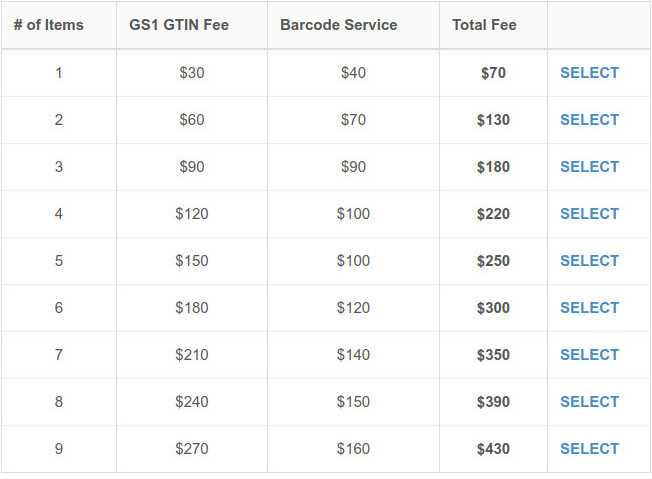Click the 'GS1 GTIN Fee' column header
The height and width of the screenshot is (479, 652).
179,25
